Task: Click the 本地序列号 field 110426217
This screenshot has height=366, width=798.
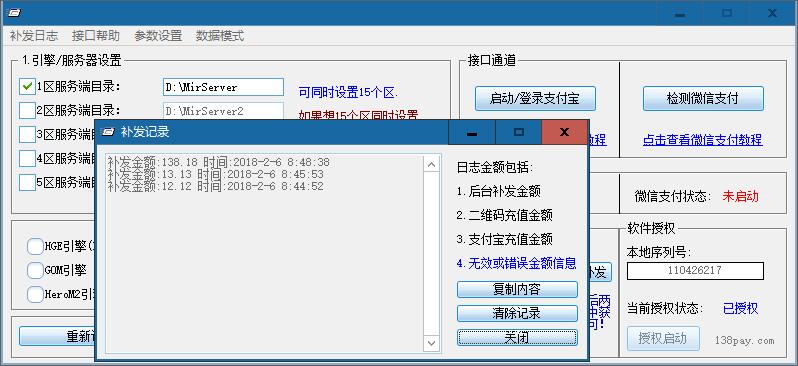Action: point(695,271)
